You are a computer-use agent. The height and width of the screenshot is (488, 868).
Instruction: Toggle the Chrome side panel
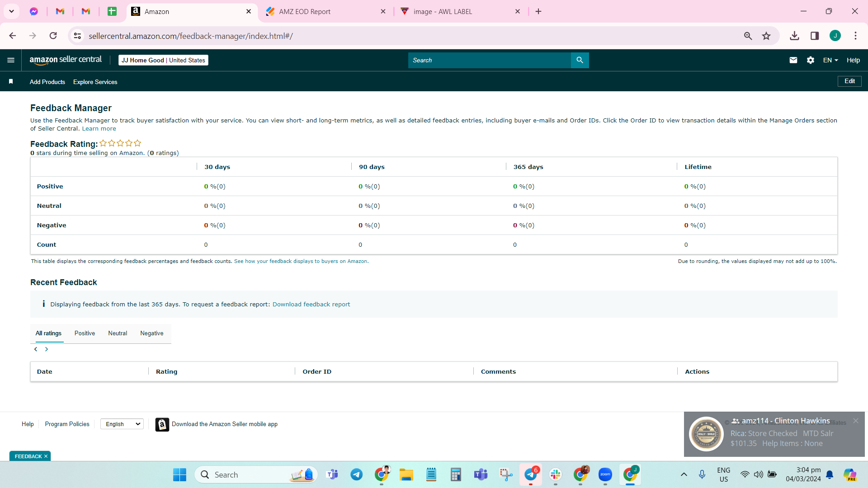[x=815, y=36]
